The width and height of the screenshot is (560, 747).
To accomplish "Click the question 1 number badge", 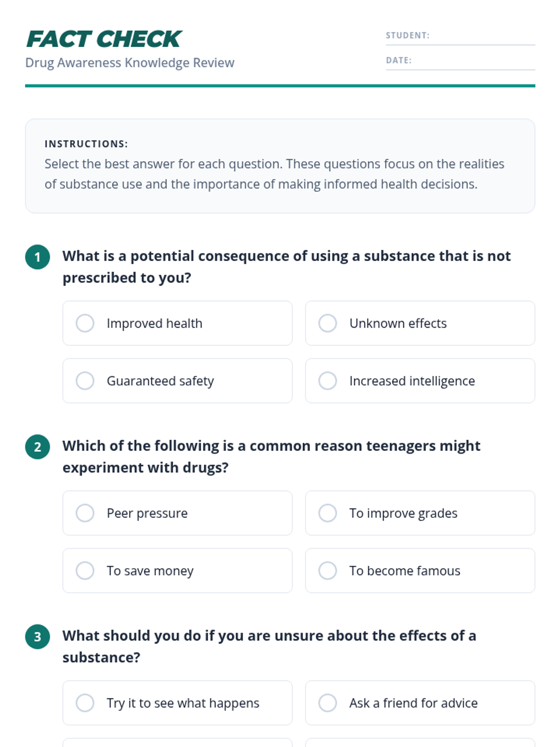I will [37, 257].
